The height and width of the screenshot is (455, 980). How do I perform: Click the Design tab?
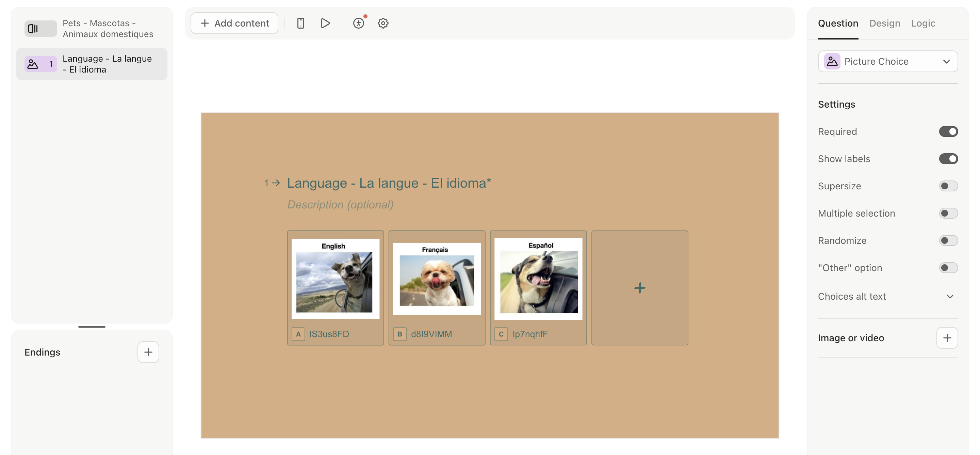(884, 22)
